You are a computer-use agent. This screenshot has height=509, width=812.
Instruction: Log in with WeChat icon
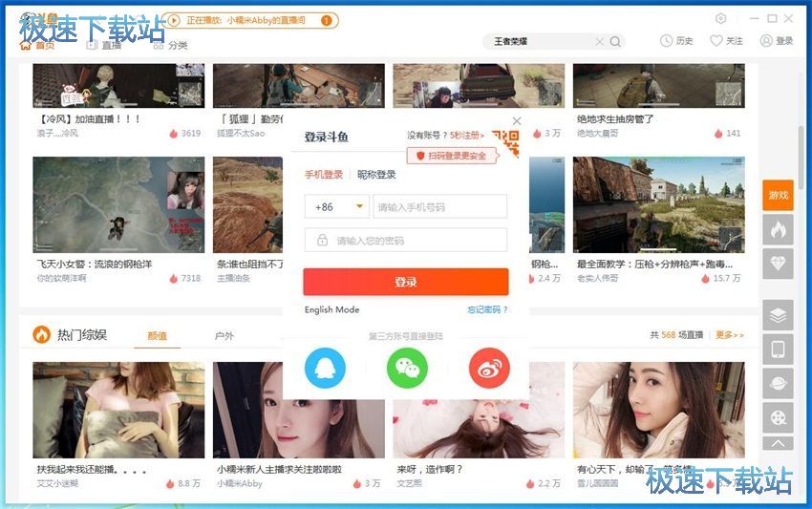(407, 369)
